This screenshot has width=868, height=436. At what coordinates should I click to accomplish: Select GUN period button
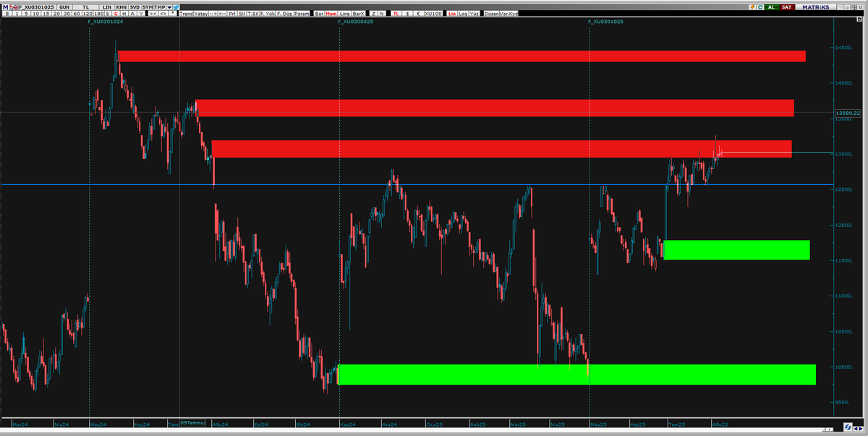coord(64,7)
